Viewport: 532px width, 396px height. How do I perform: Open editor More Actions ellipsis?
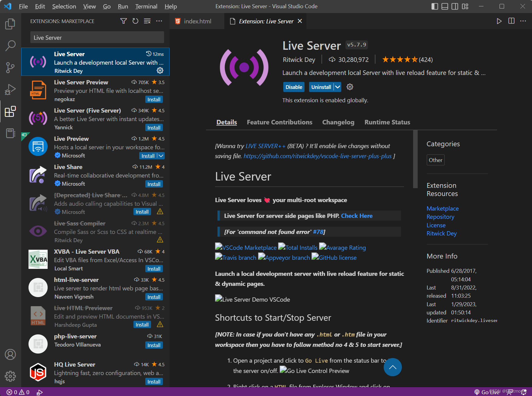pyautogui.click(x=523, y=21)
